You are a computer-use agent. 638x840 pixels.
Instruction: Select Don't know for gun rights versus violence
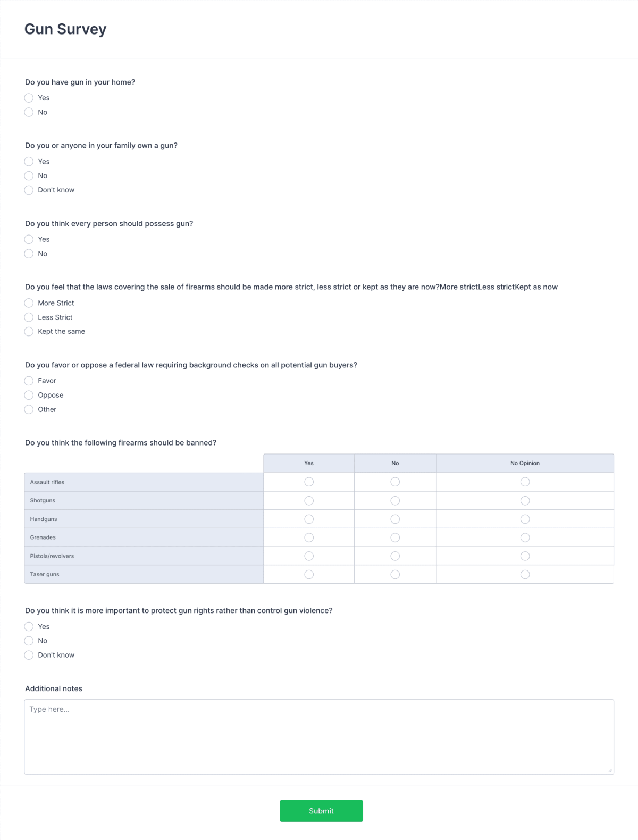29,655
